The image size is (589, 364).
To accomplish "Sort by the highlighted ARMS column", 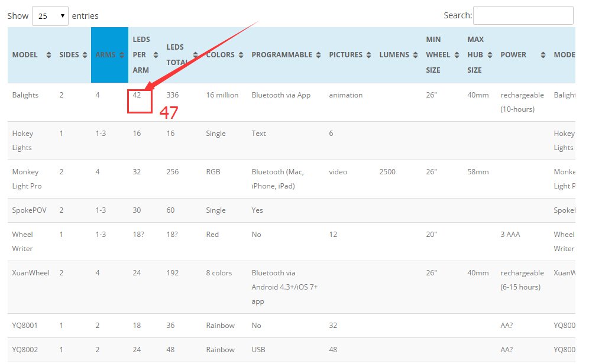I will 109,55.
